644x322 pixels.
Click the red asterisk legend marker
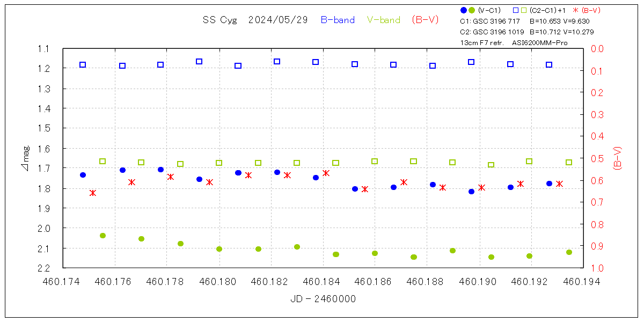click(x=574, y=10)
